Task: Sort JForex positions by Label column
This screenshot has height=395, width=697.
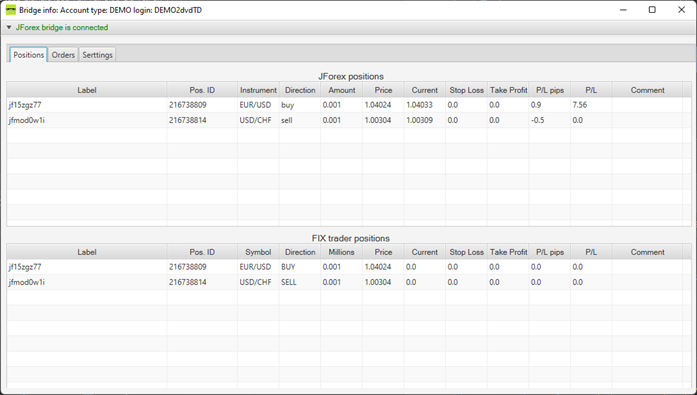Action: point(87,90)
